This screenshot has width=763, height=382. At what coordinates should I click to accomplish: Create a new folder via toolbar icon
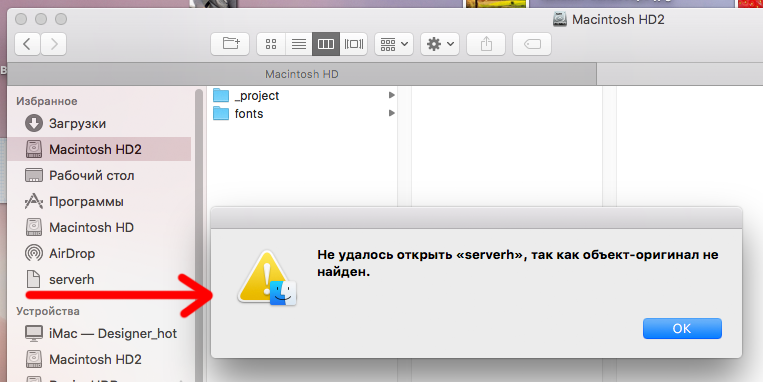230,44
